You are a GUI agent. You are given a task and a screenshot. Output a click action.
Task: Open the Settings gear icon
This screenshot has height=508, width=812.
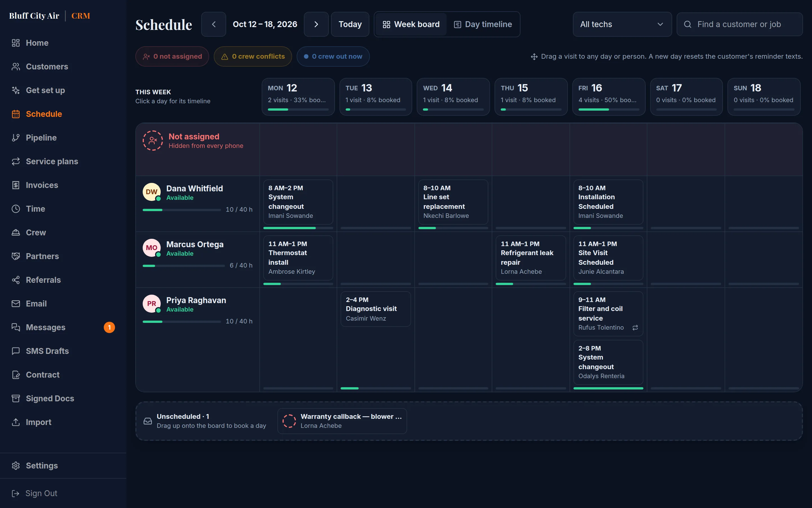16,466
